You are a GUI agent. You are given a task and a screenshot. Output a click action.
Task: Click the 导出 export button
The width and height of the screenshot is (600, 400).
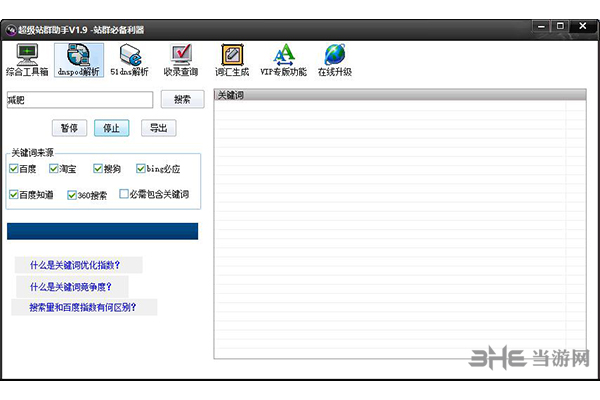(158, 128)
